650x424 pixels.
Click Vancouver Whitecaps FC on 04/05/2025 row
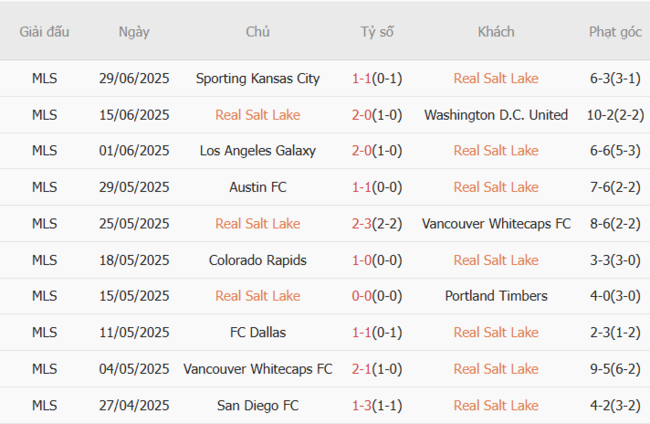(258, 369)
